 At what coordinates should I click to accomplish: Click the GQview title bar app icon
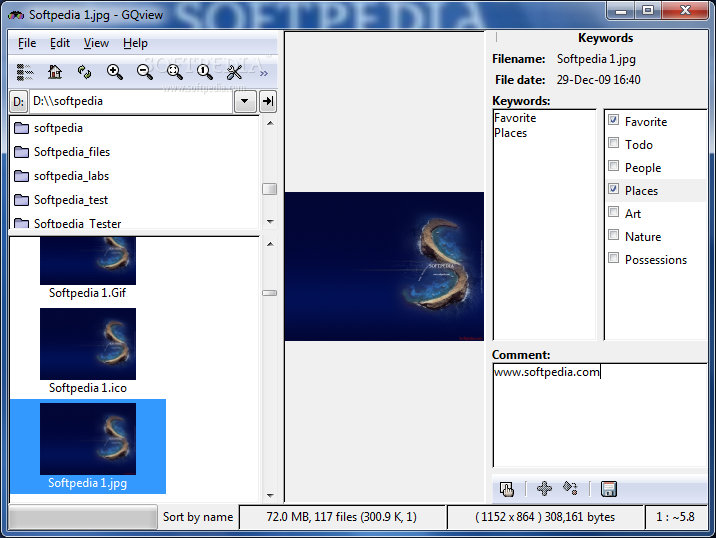16,15
